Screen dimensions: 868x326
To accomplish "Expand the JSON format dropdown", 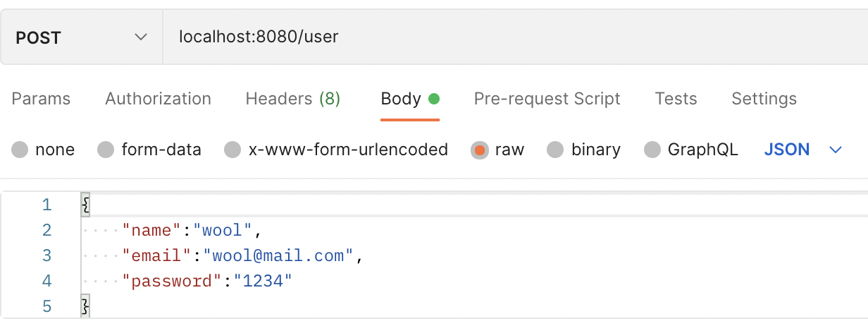I will click(x=787, y=150).
